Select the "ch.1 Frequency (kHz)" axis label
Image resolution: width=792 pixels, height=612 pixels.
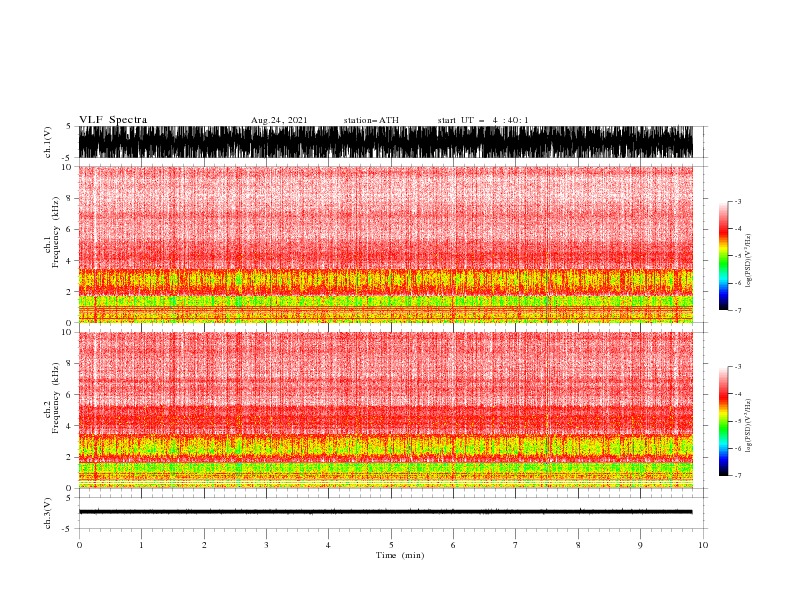[x=52, y=232]
